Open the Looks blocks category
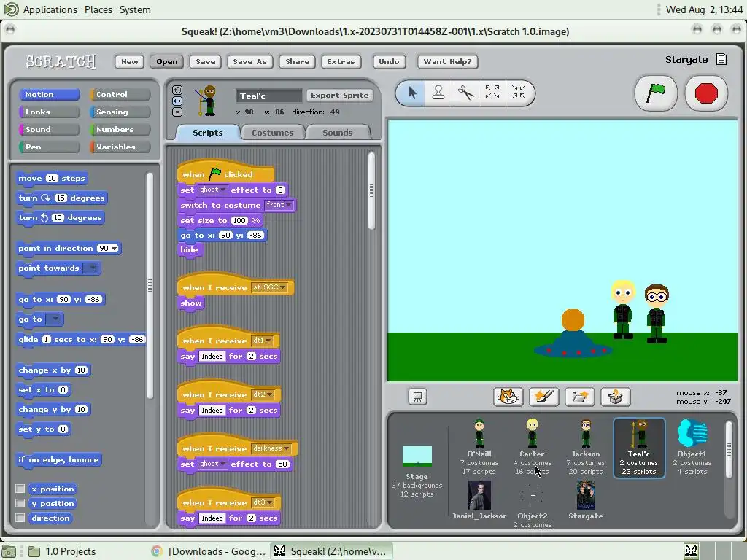The image size is (747, 560). [49, 112]
